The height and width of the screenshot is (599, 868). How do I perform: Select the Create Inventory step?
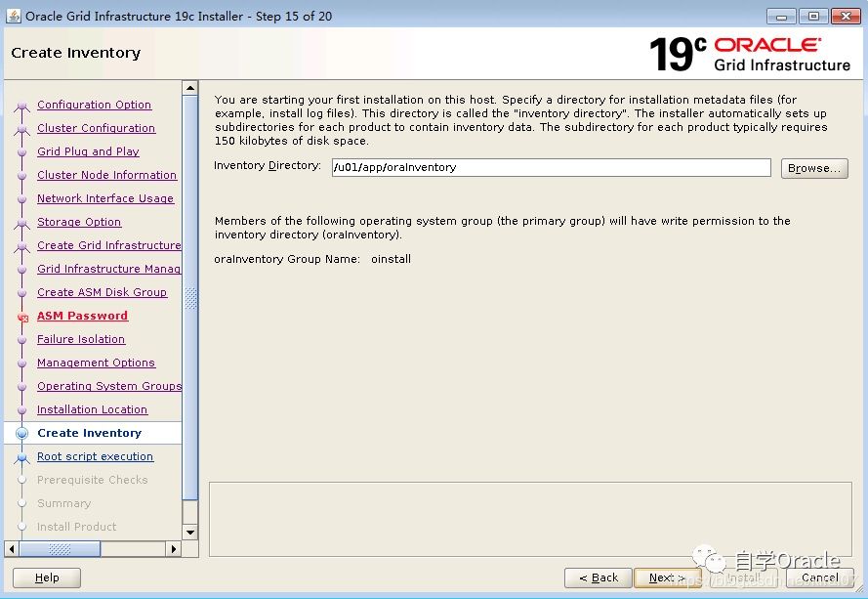[89, 433]
